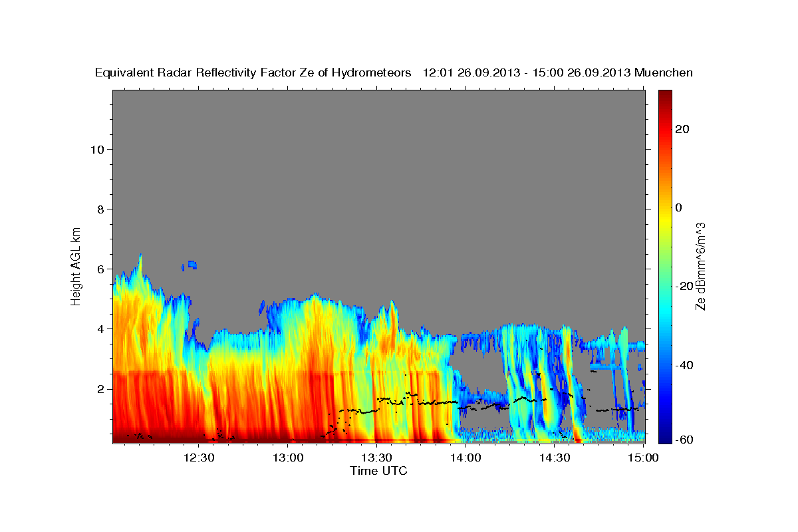
Task: Click the 12:30 time tick label
Action: 199,458
